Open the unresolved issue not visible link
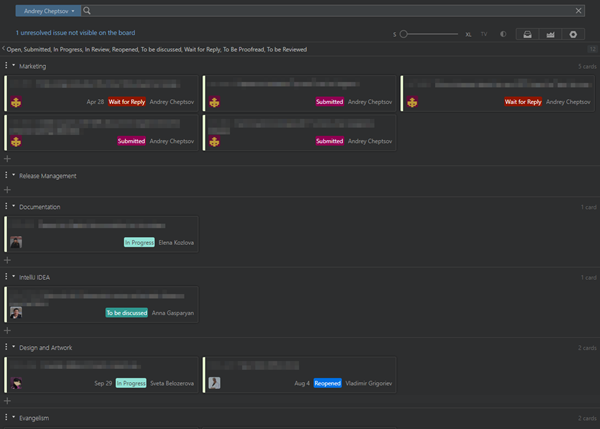The image size is (600, 429). coord(72,33)
